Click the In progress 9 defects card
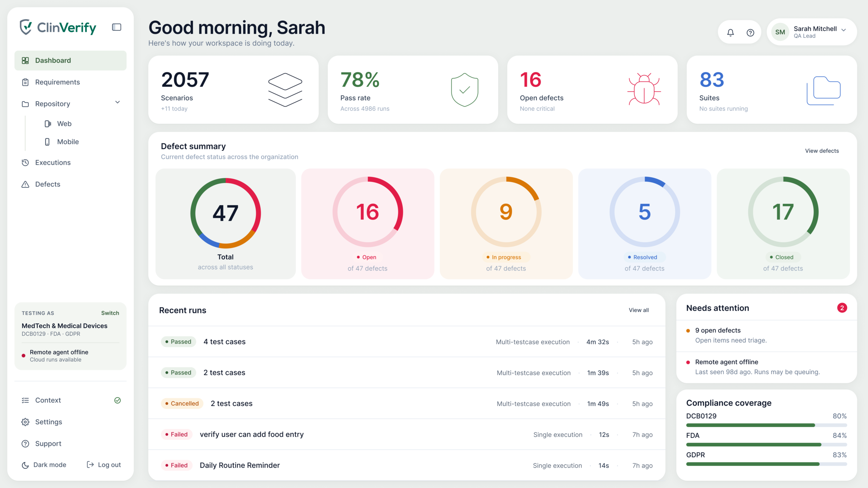 point(506,224)
